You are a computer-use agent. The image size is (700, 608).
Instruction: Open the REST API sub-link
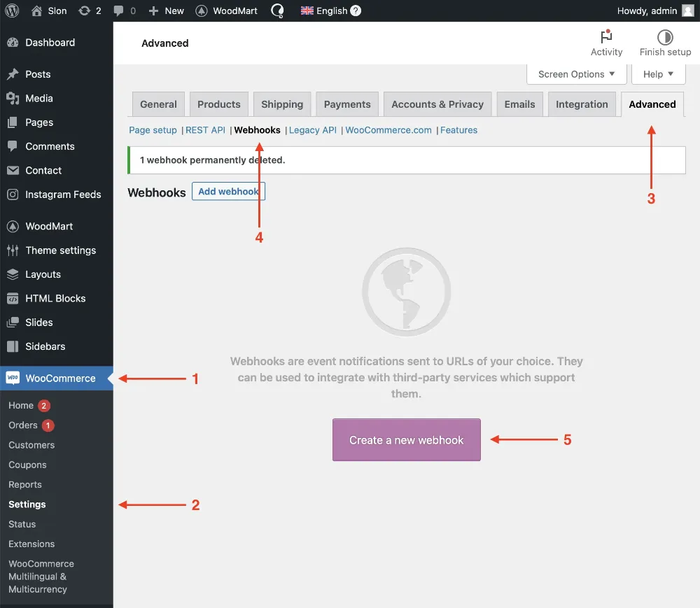coord(205,130)
